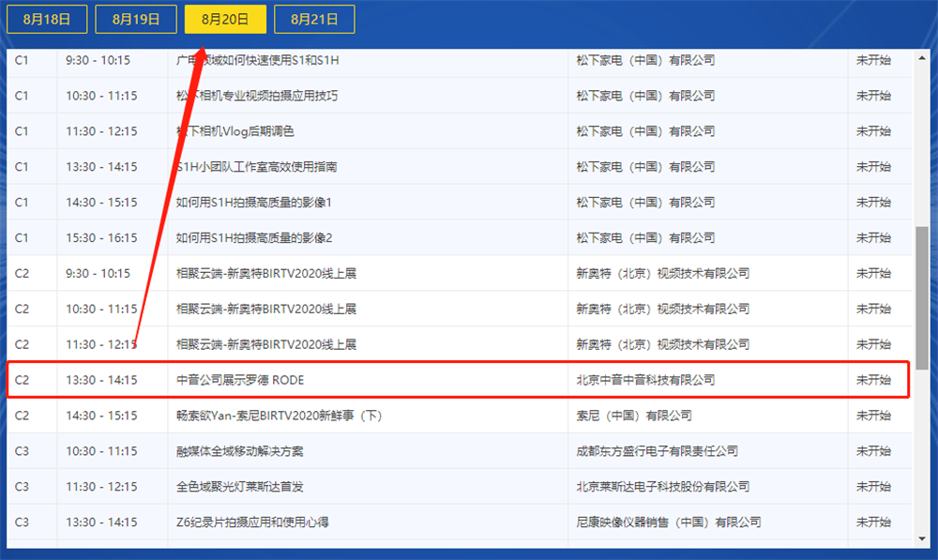Click C2 cell of the RODE session row
The width and height of the screenshot is (938, 560).
[x=22, y=380]
